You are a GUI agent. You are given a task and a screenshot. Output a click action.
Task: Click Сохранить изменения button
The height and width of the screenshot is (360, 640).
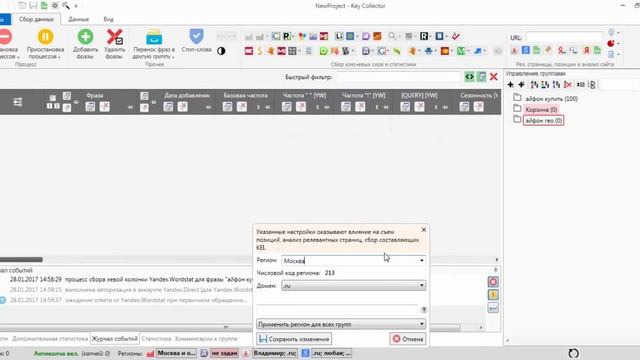click(x=294, y=339)
